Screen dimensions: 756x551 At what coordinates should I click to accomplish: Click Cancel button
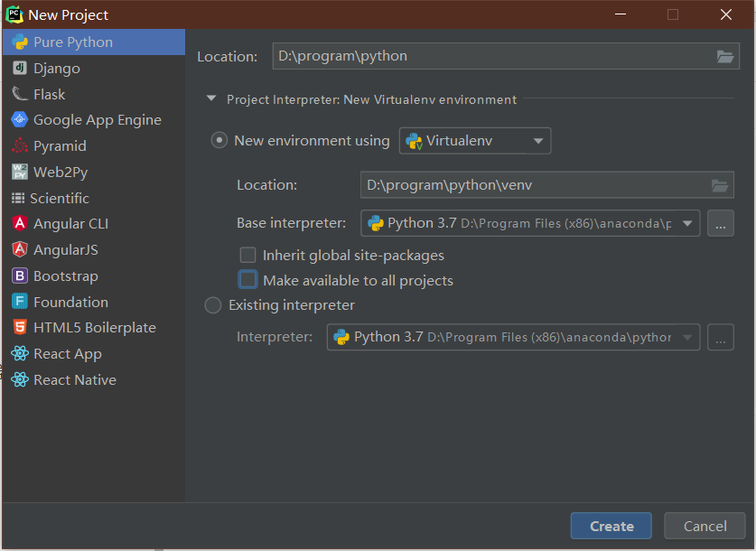click(705, 526)
